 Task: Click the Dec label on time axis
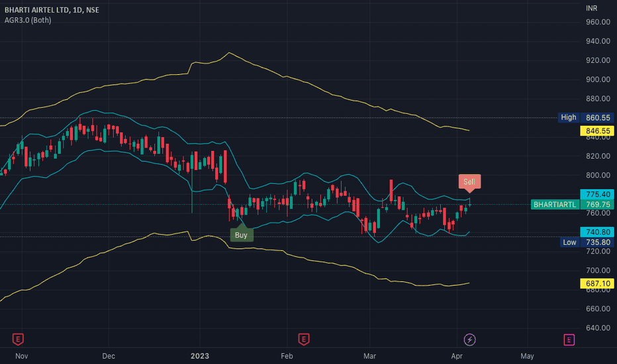[x=109, y=356]
